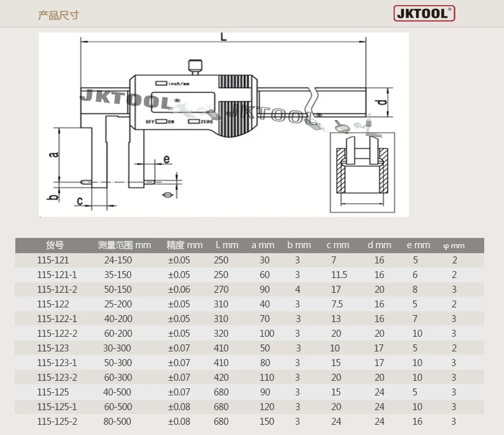Click the c mm column header
The image size is (504, 435).
point(338,245)
